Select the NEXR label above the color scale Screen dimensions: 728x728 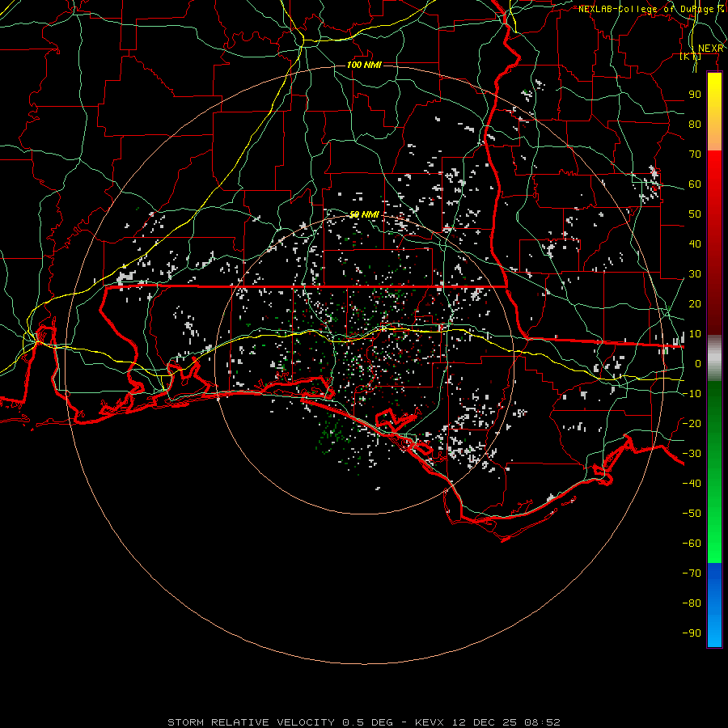pyautogui.click(x=710, y=49)
